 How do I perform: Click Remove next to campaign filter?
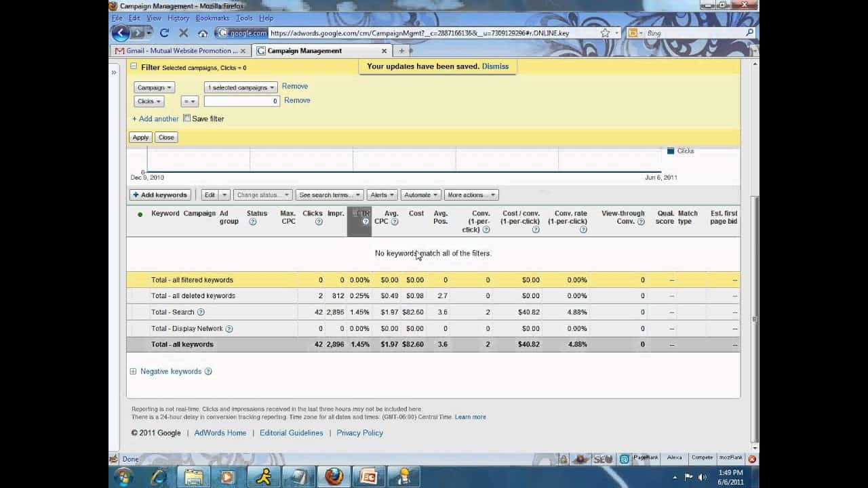click(295, 87)
